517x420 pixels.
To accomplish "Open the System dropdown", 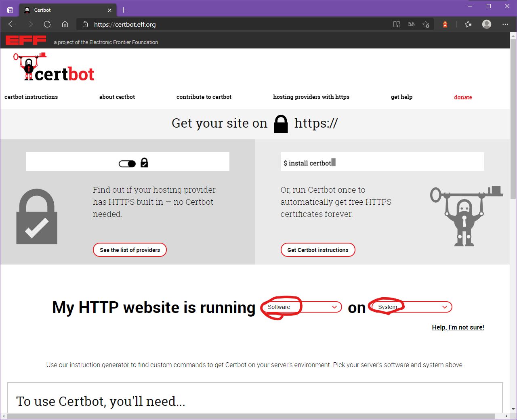I will 411,307.
